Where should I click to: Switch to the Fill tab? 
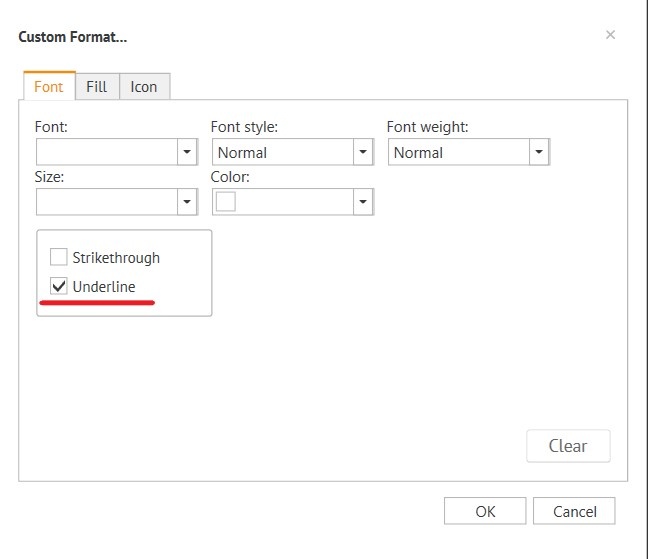[x=96, y=87]
